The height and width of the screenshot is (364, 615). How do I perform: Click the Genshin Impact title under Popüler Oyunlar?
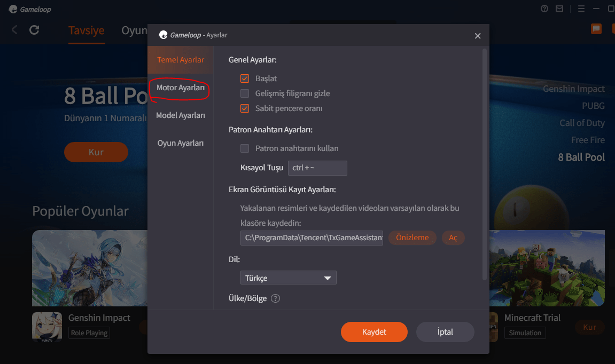[99, 318]
